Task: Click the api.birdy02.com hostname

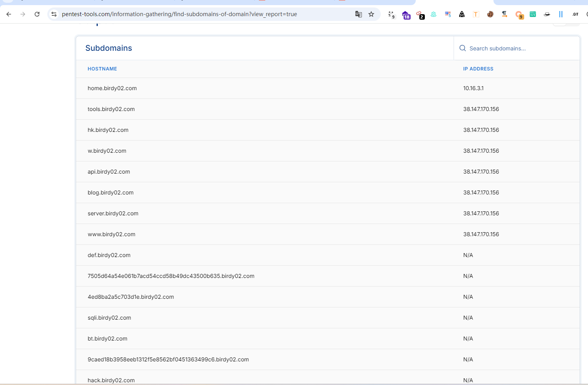Action: pos(109,172)
